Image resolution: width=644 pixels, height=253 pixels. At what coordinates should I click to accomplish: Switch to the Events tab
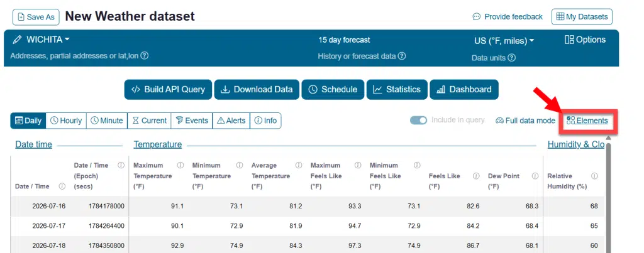coord(192,121)
